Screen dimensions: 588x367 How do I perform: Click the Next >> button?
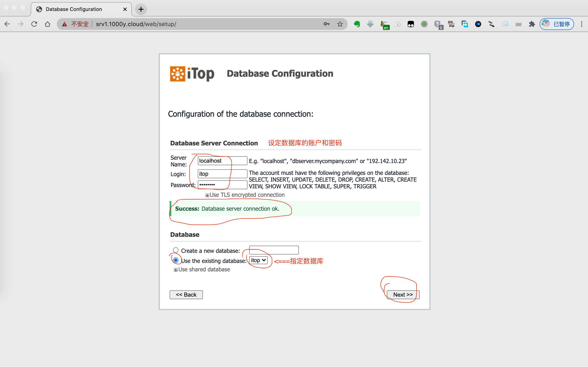coord(403,295)
